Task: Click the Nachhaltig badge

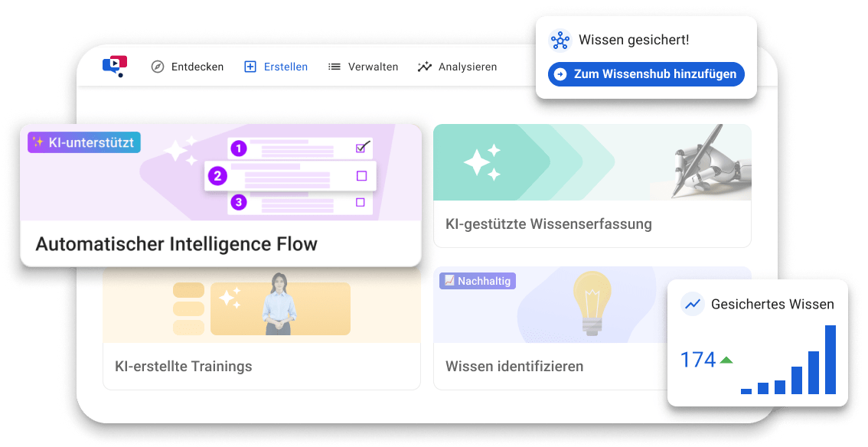Action: tap(478, 281)
